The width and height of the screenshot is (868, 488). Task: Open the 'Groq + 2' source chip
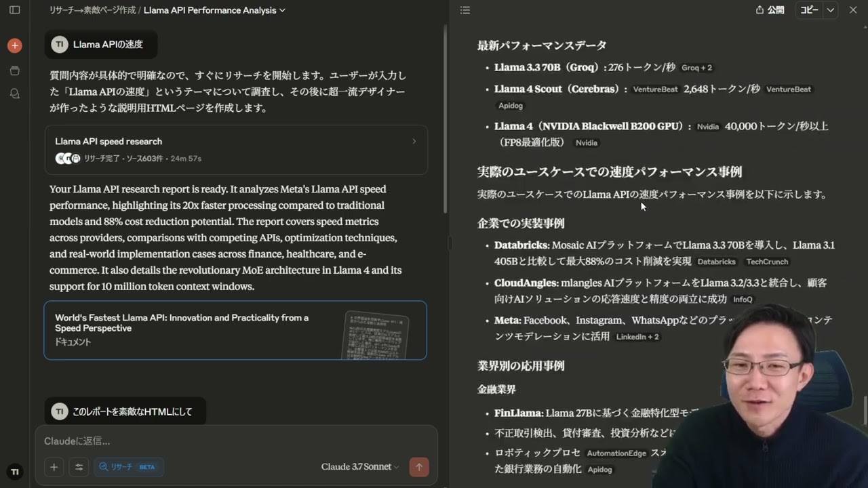point(696,68)
